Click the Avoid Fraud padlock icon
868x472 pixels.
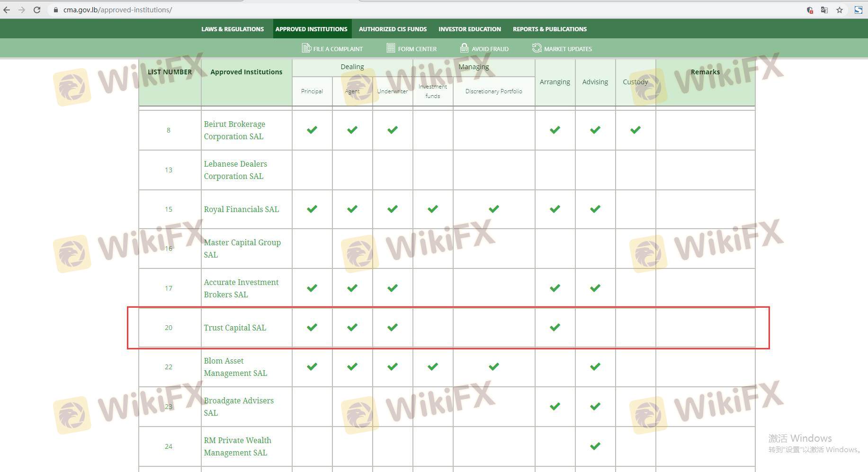[464, 48]
